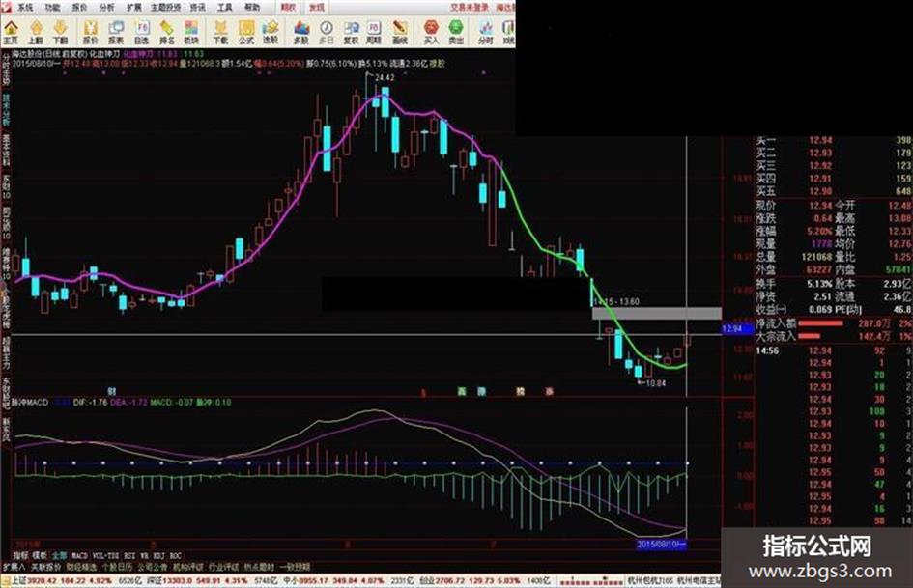Screen dimensions: 913x588
Task: Open the 关联报价 tab
Action: tap(46, 567)
